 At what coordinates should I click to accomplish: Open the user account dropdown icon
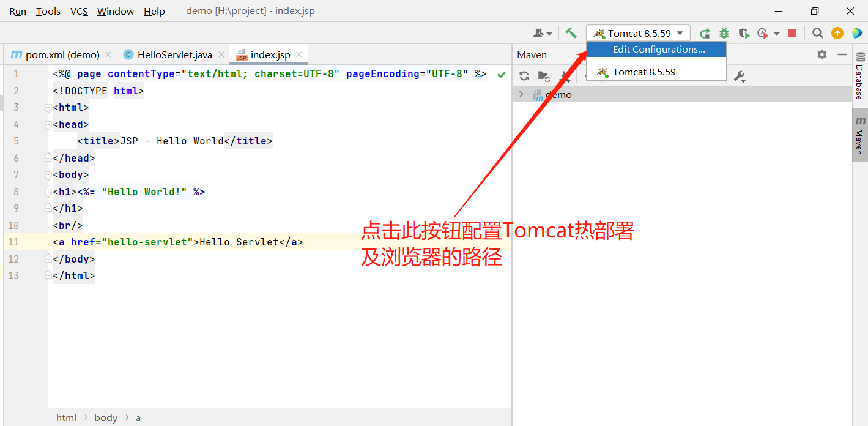point(542,33)
